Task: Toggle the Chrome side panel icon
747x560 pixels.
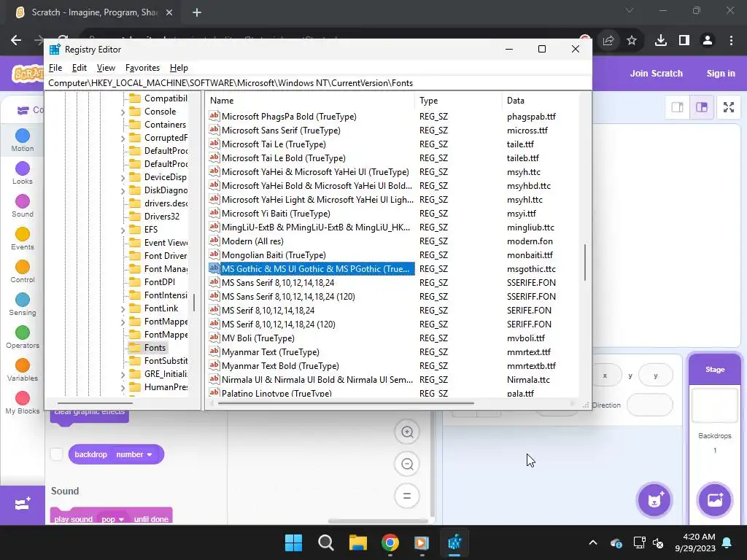Action: click(684, 41)
